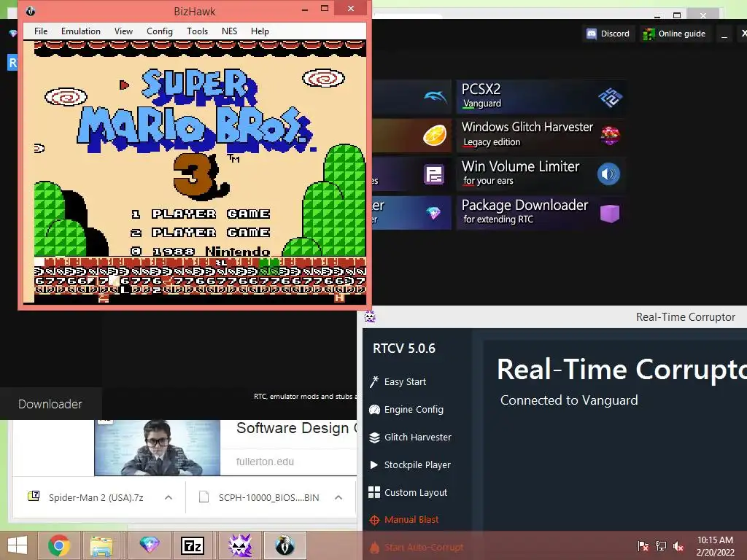Click the Windows Glitch Harvester gem icon
747x560 pixels.
pyautogui.click(x=611, y=136)
